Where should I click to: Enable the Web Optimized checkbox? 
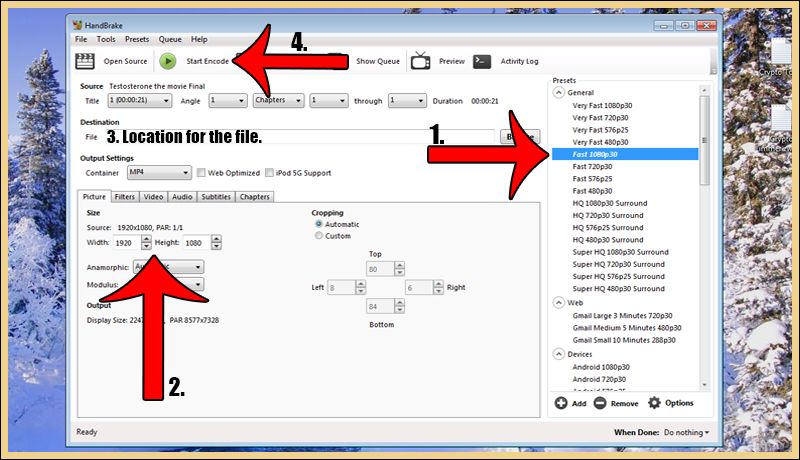click(201, 173)
